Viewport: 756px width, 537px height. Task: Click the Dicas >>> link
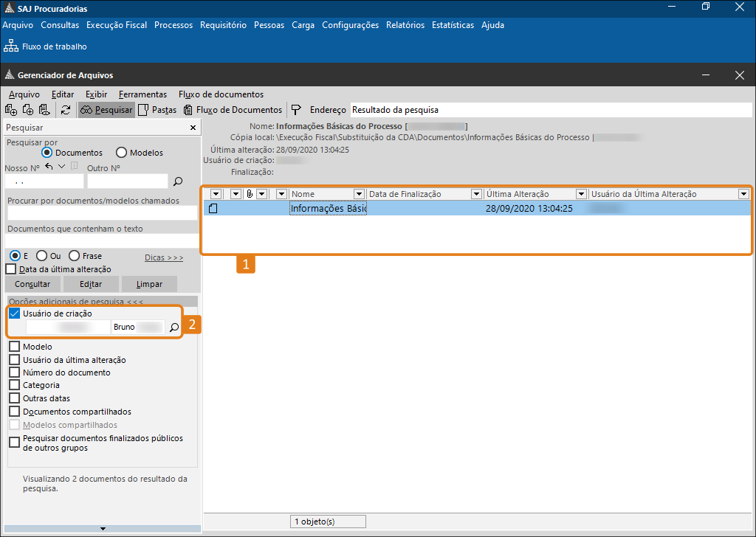pos(164,257)
